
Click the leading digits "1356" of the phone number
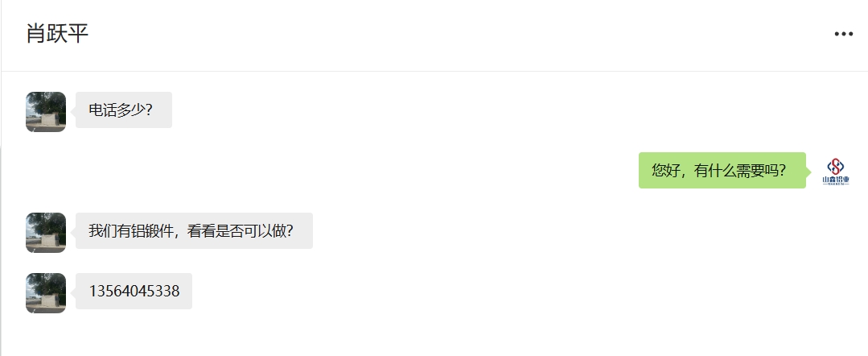click(104, 291)
